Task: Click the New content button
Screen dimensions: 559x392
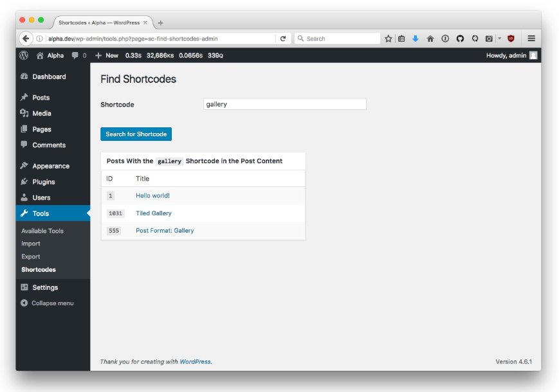Action: pos(107,55)
